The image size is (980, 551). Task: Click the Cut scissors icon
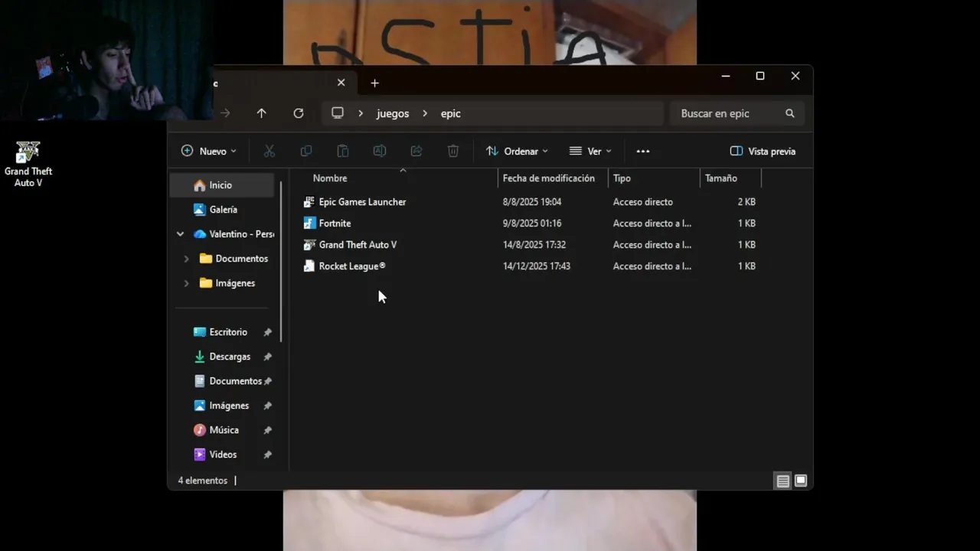(269, 152)
